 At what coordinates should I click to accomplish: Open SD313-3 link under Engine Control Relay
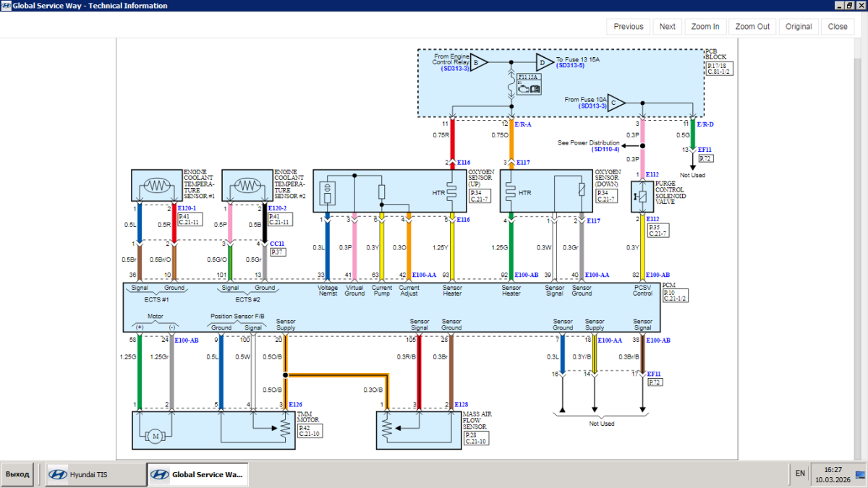(x=455, y=69)
